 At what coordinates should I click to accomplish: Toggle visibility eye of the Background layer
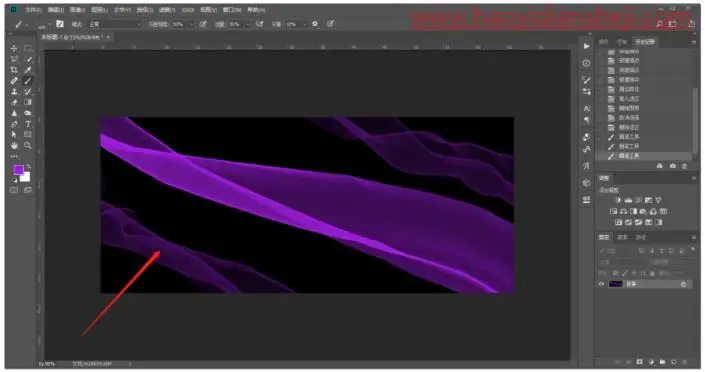[x=602, y=284]
